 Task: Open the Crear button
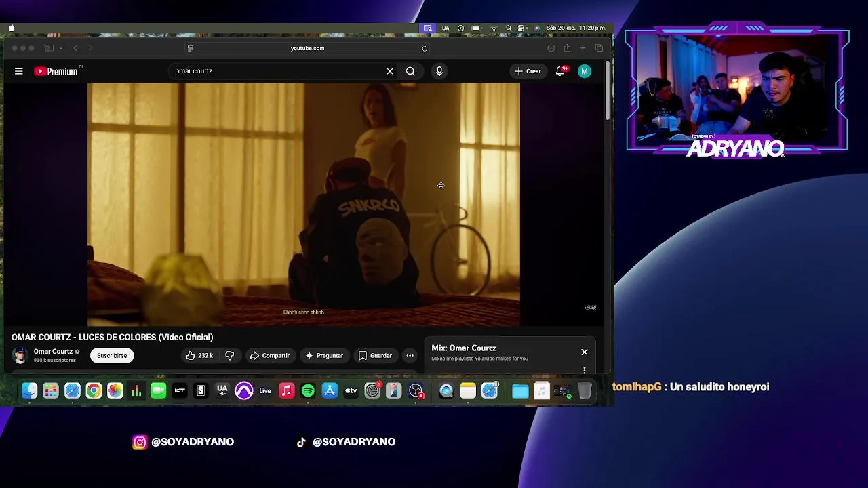pyautogui.click(x=528, y=71)
